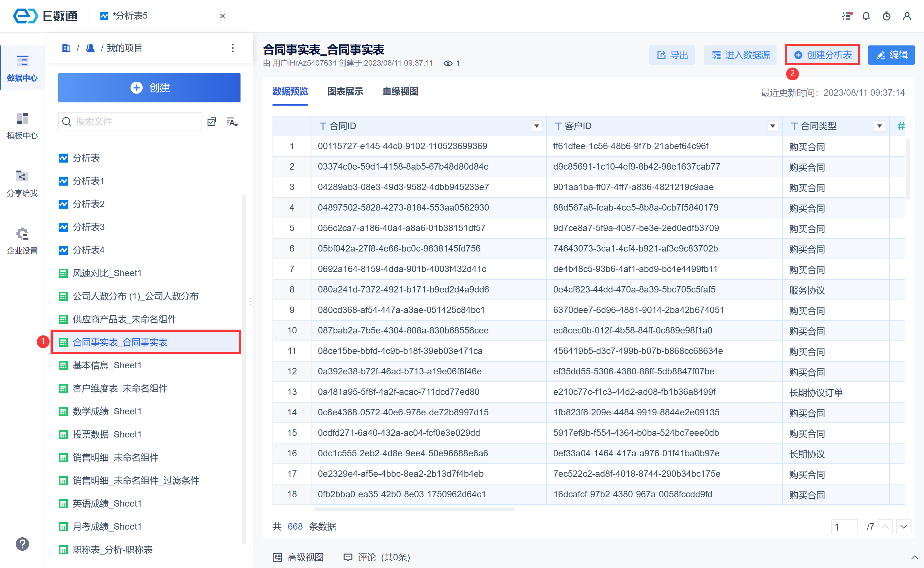Expand the bottom panel with chevron

pos(914,557)
